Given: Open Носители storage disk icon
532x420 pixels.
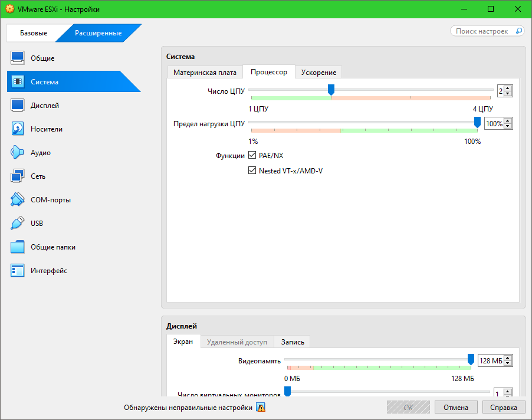Looking at the screenshot, I should pos(18,129).
